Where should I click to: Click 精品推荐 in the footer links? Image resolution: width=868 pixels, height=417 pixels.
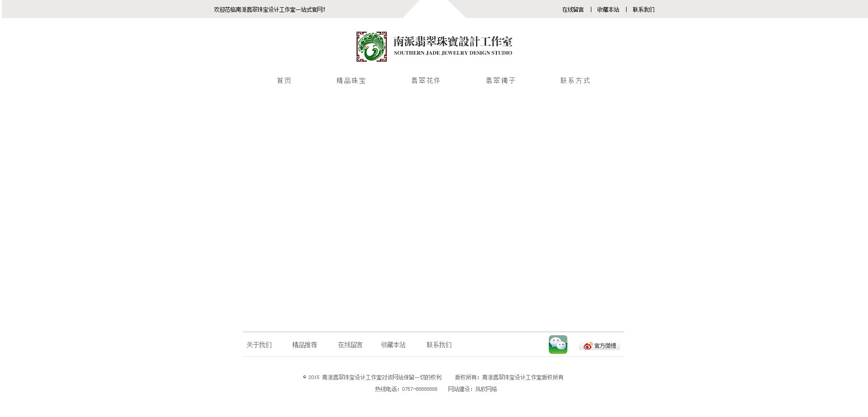coord(305,345)
